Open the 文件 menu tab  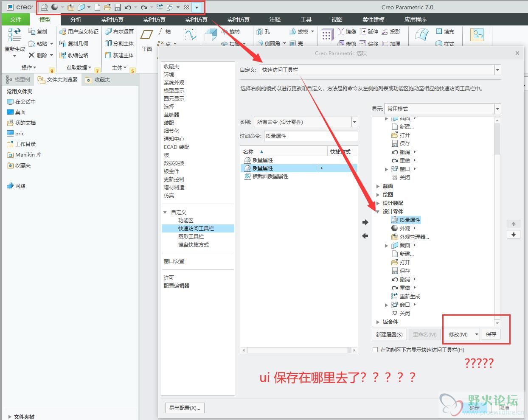[x=16, y=20]
